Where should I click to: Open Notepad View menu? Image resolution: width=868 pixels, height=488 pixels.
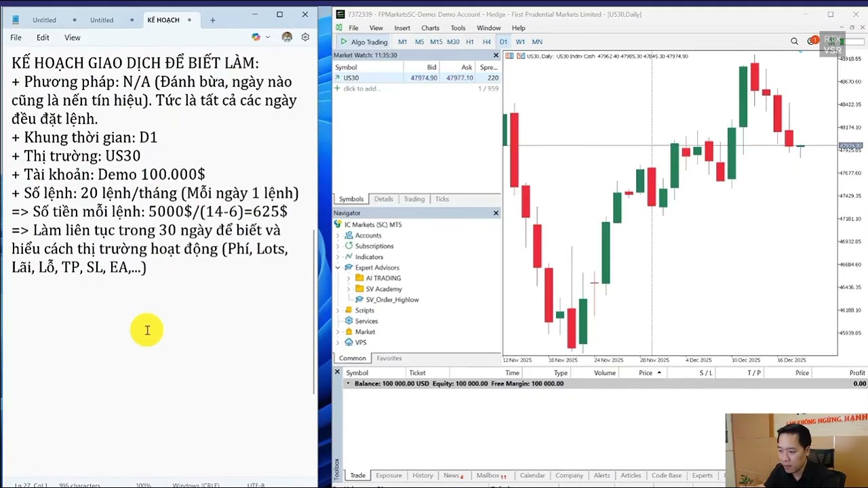click(72, 37)
